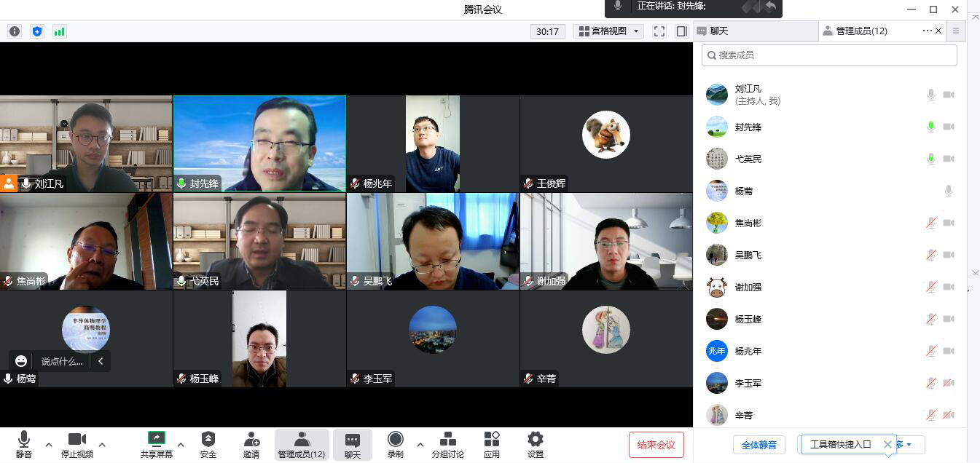The image size is (980, 463).
Task: Click End Meeting (结束会议) button
Action: click(x=656, y=445)
